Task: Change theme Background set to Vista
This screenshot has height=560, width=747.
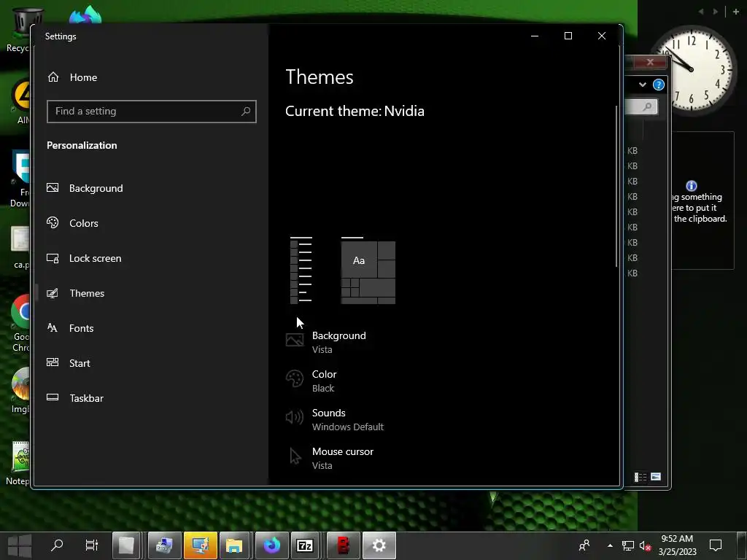Action: (x=326, y=342)
